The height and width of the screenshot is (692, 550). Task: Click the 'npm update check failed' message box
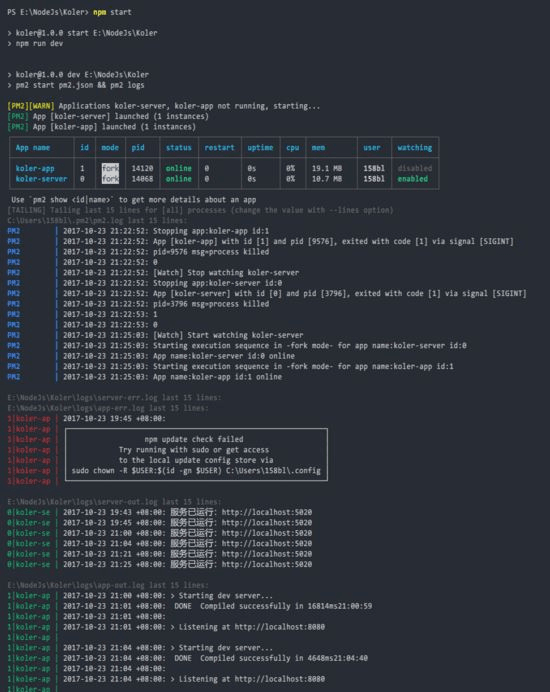click(x=196, y=455)
